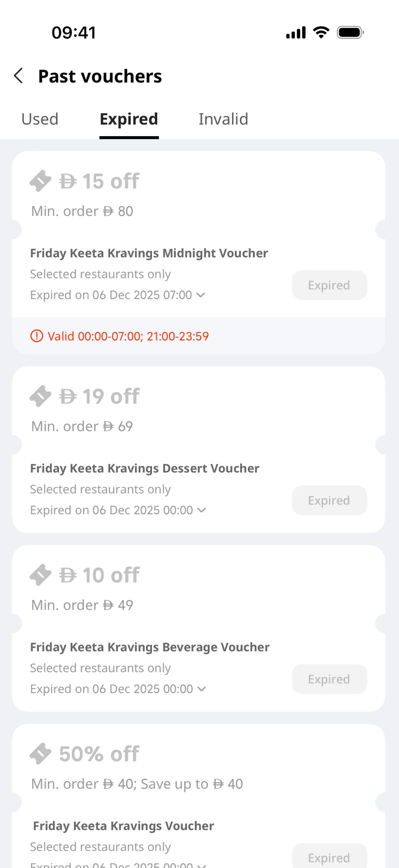
Task: Click the voucher ticket icon beside 19 off
Action: point(40,396)
